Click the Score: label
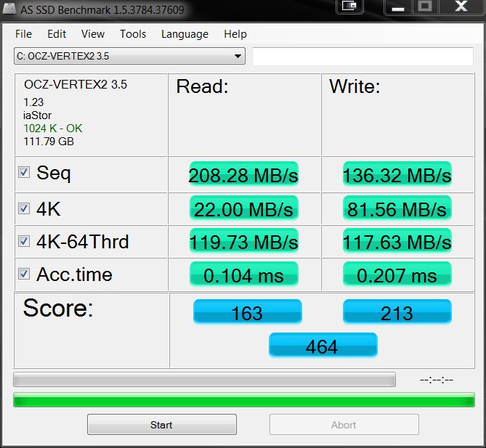The image size is (486, 448). point(58,308)
